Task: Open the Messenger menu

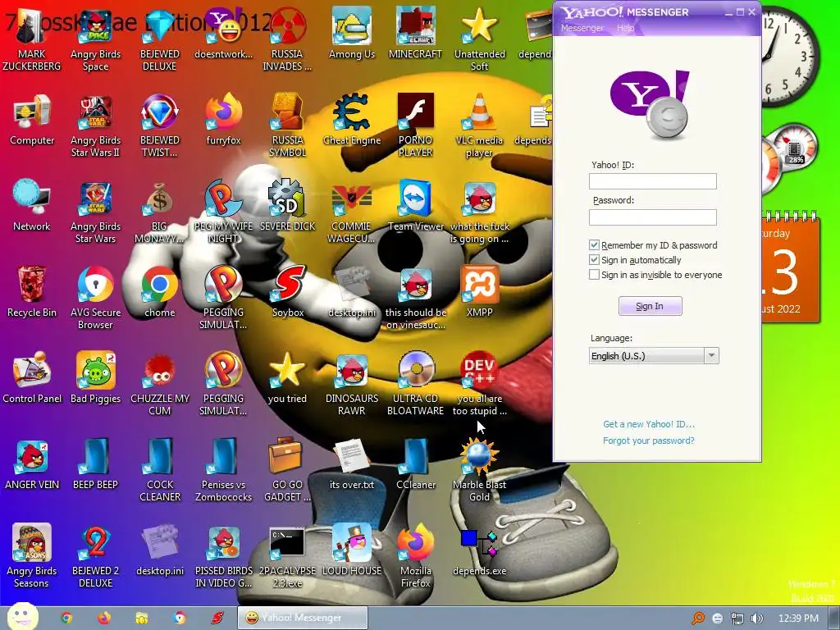Action: (x=582, y=28)
